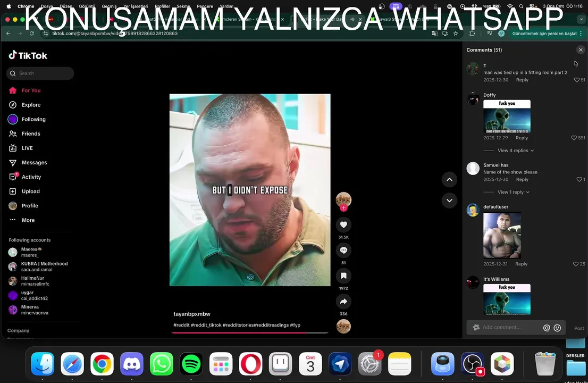Open Opera from the Dock
The height and width of the screenshot is (383, 588).
(250, 364)
